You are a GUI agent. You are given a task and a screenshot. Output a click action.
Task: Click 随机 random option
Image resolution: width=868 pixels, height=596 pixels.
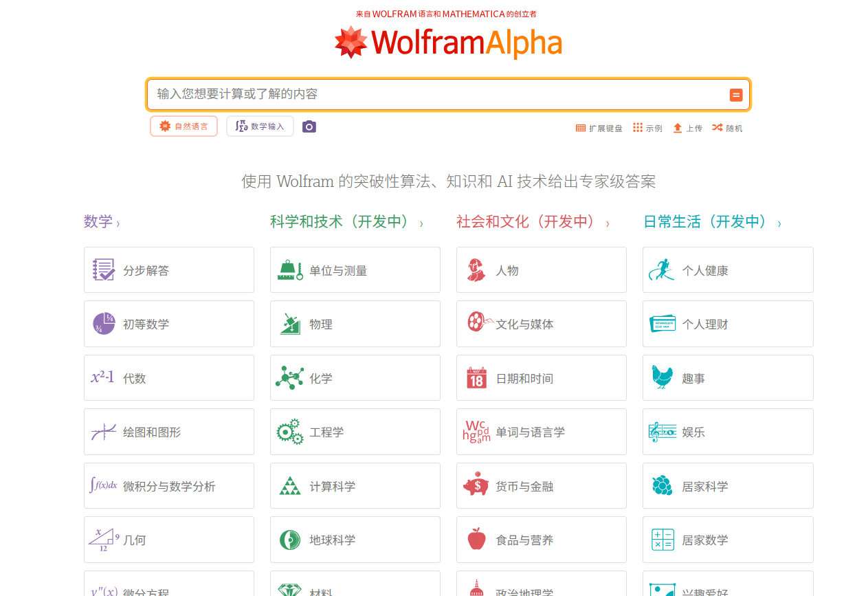coord(727,128)
